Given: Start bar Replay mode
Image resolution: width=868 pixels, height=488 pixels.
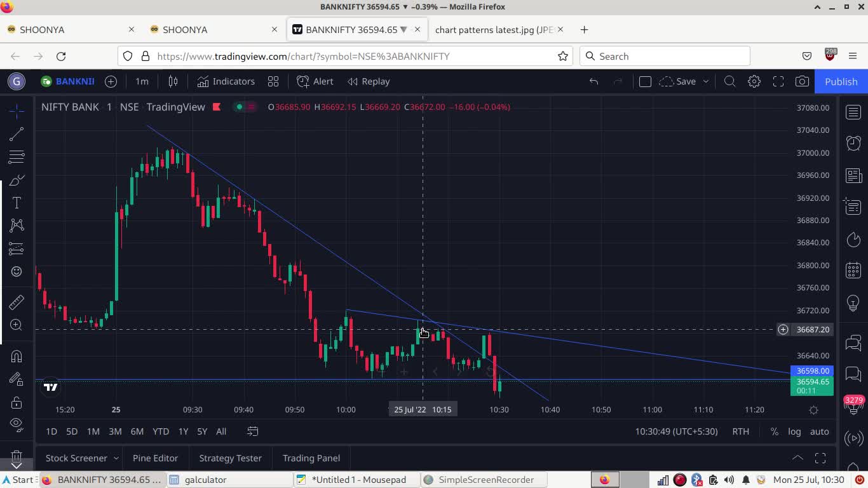Looking at the screenshot, I should [x=369, y=81].
